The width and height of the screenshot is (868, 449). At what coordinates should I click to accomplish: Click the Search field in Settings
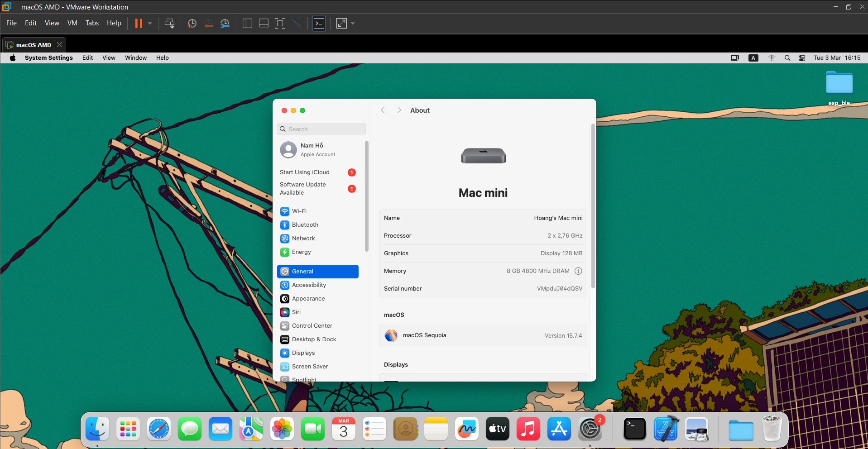tap(321, 129)
